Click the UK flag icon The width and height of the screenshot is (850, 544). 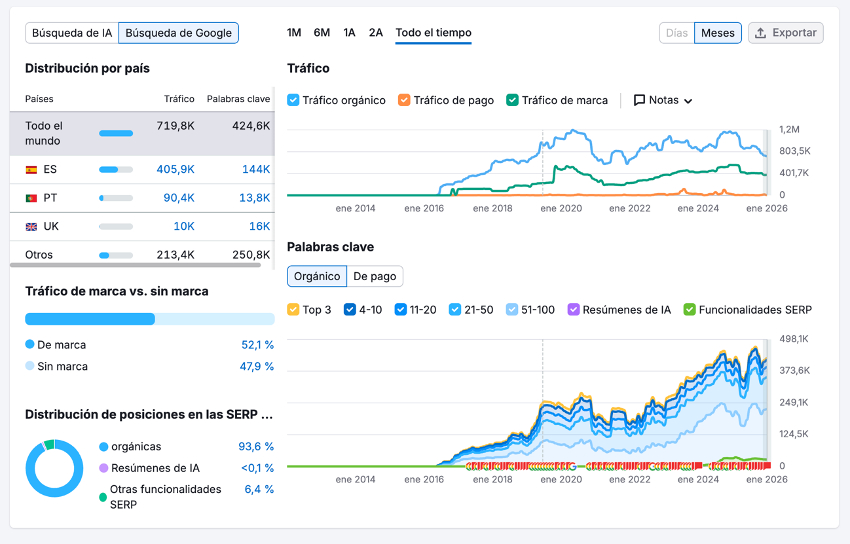pyautogui.click(x=31, y=227)
